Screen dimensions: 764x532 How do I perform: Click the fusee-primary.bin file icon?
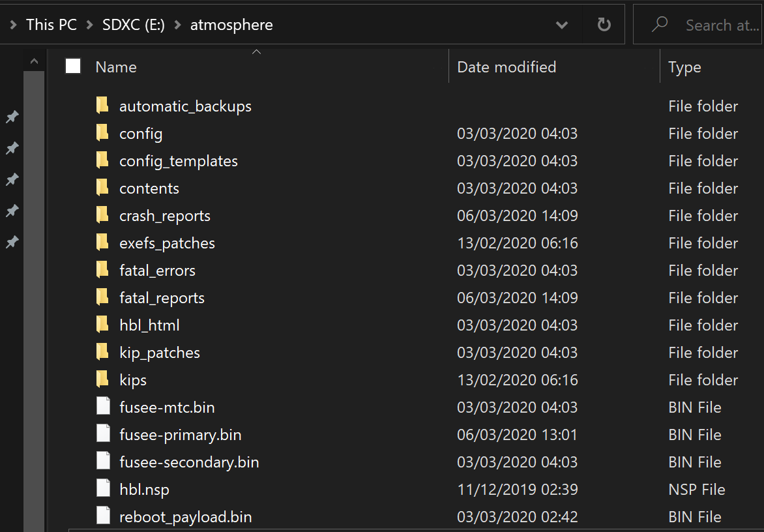pos(103,434)
